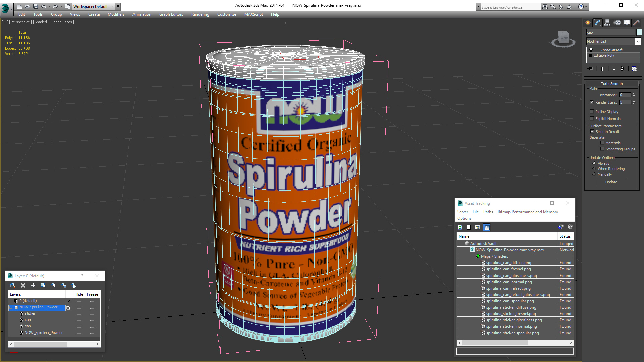
Task: Open the Modify command panel tab
Action: tap(598, 23)
